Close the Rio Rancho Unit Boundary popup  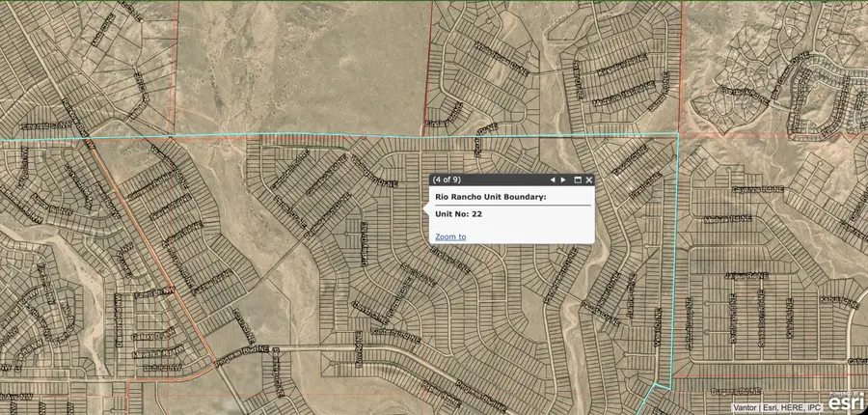point(589,180)
